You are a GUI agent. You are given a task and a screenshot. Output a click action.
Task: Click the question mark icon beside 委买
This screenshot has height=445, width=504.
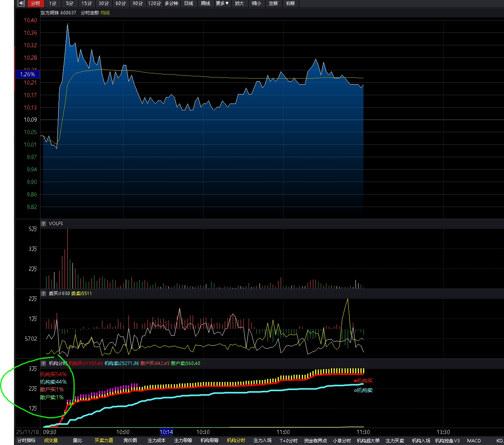coord(43,294)
